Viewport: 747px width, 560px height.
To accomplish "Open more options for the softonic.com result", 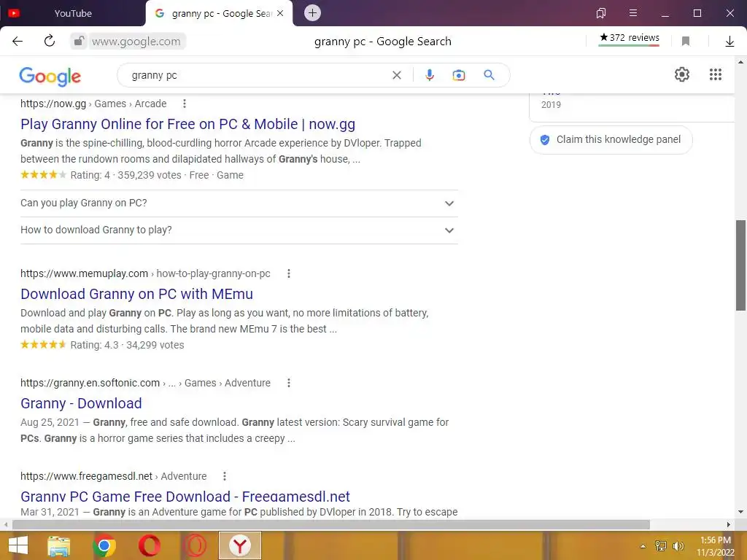I will [x=289, y=384].
